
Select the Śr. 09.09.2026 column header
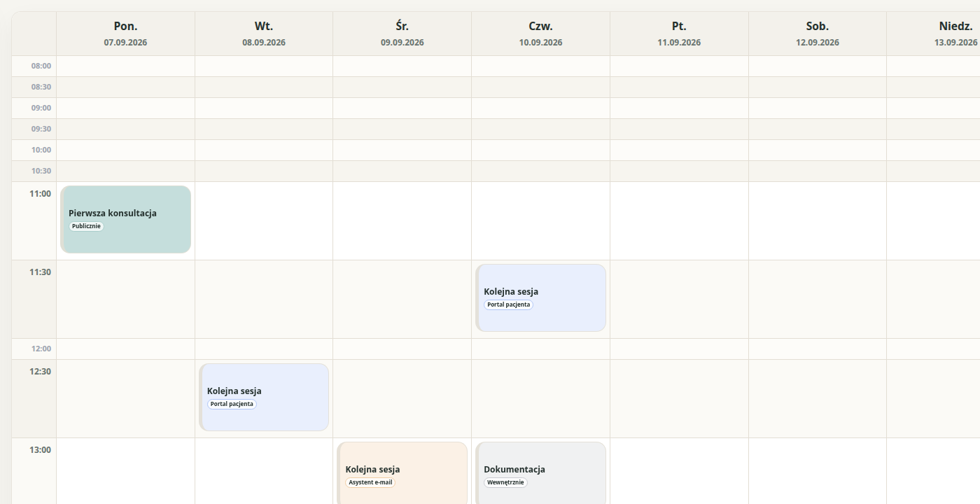click(x=402, y=34)
